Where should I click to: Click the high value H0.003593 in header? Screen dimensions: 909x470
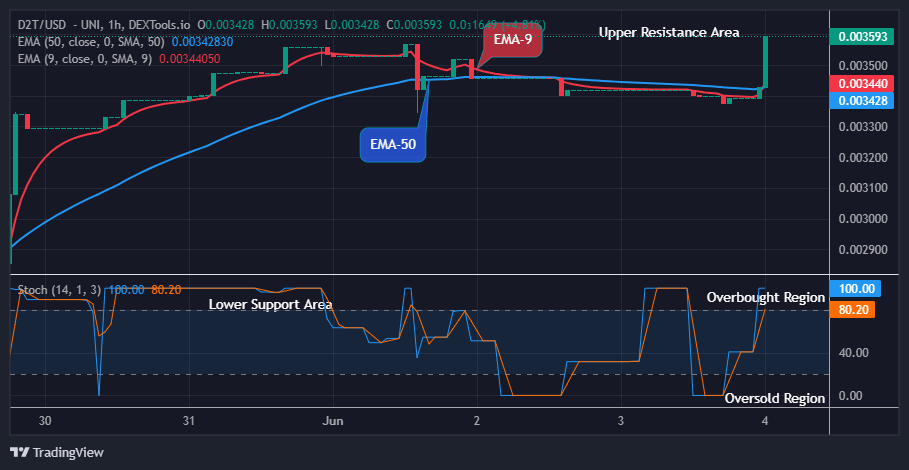click(289, 25)
